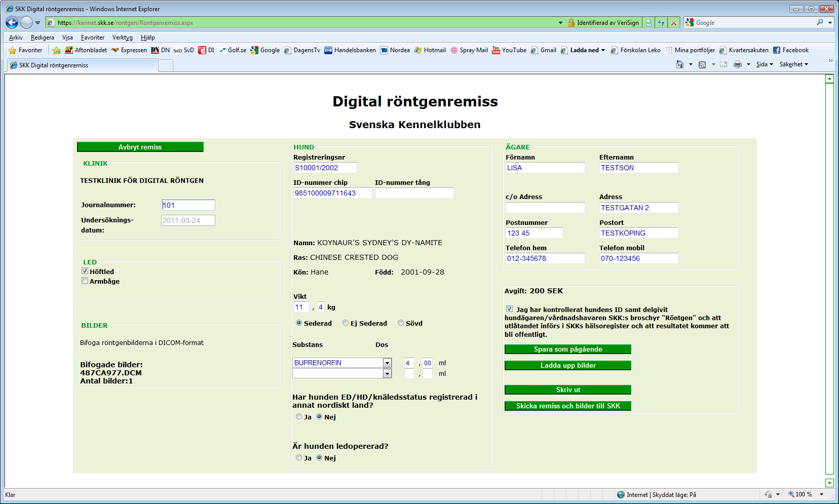This screenshot has width=839, height=504.
Task: Expand the Säkerhet command bar menu
Action: click(794, 64)
